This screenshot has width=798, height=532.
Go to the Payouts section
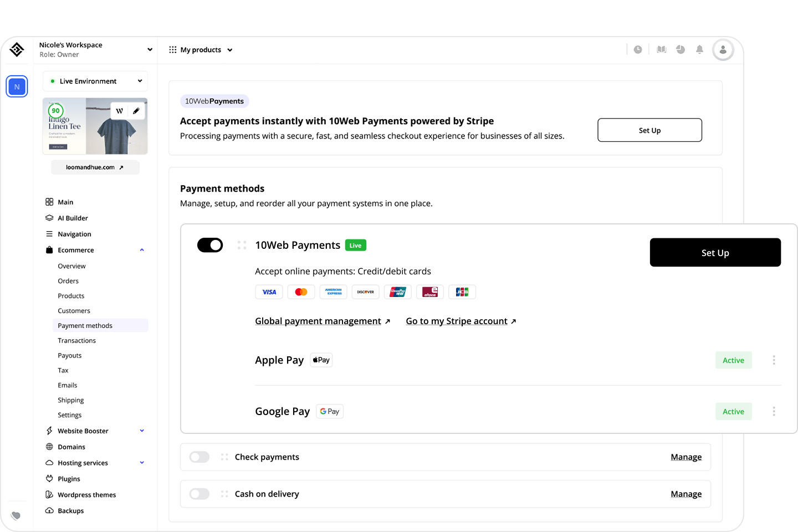tap(69, 355)
